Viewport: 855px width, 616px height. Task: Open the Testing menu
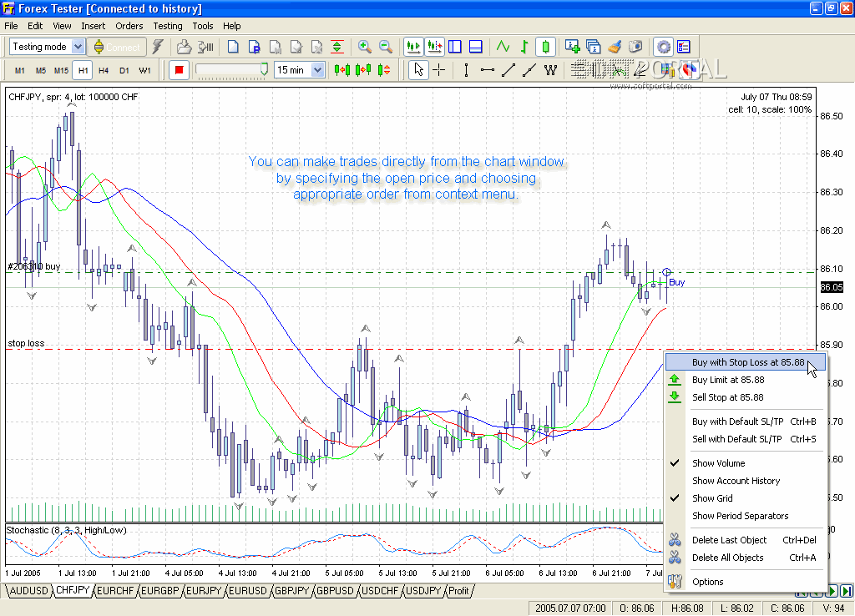tap(168, 26)
